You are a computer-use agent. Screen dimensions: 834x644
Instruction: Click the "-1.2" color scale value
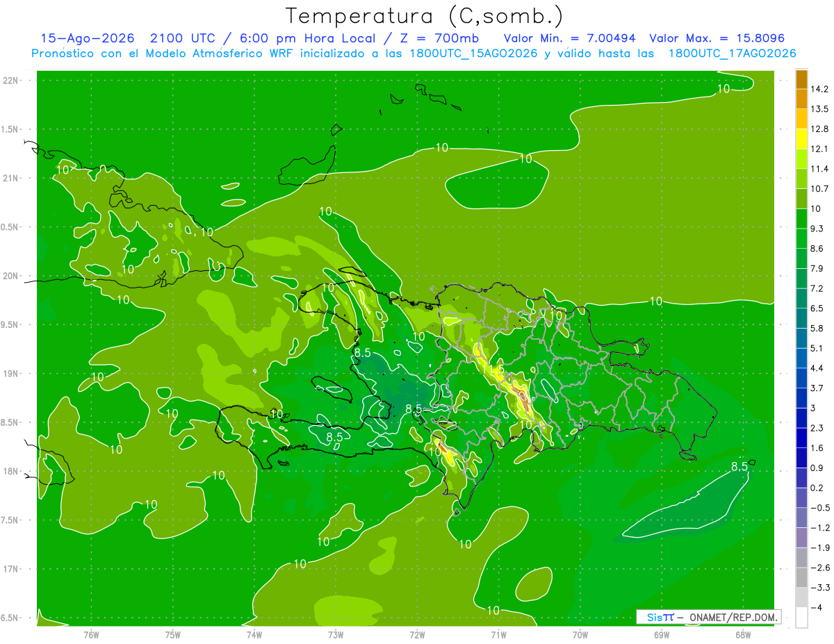point(820,527)
